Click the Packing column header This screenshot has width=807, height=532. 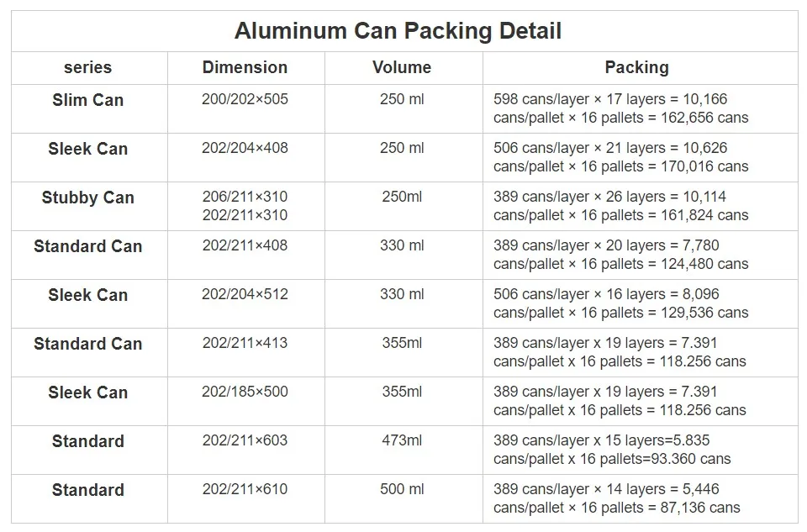pos(636,68)
